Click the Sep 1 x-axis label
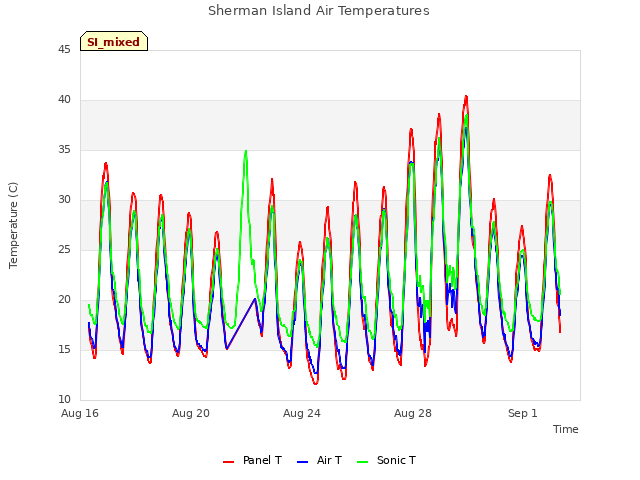The image size is (640, 480). [523, 413]
